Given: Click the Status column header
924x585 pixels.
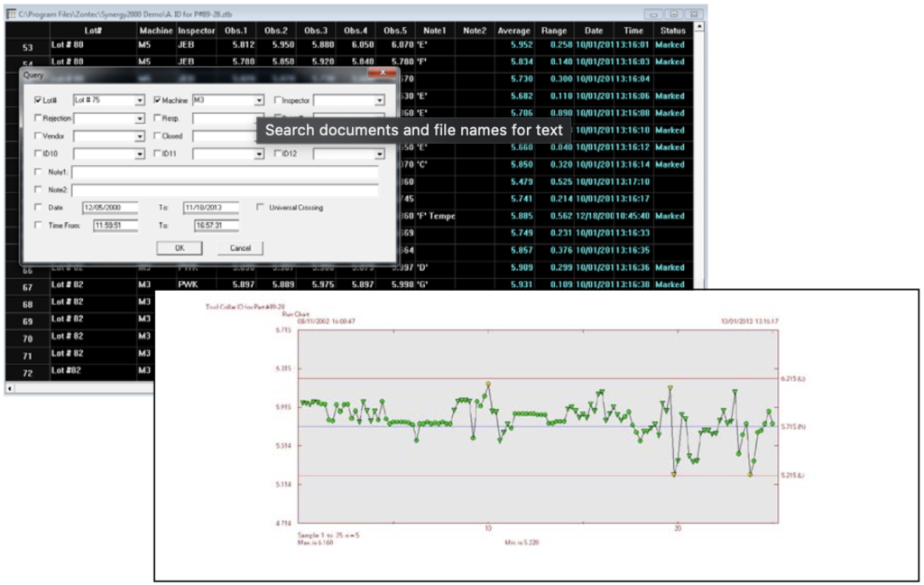Looking at the screenshot, I should [x=673, y=31].
